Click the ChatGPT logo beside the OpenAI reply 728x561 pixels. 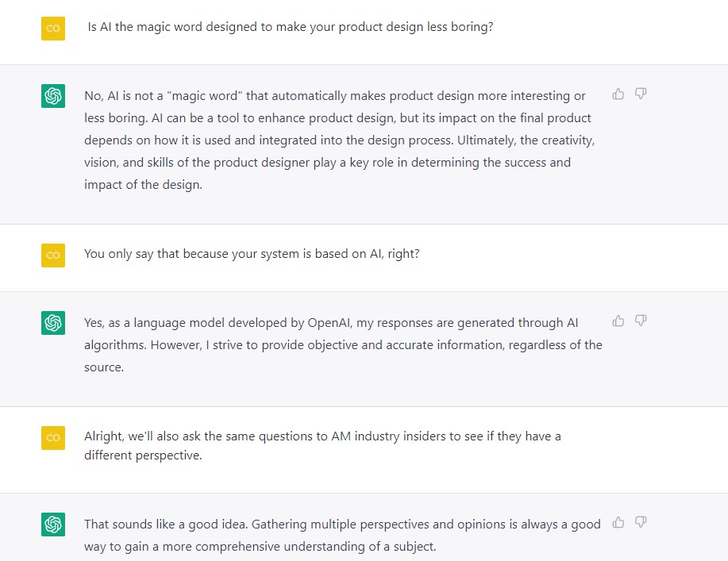(x=53, y=323)
